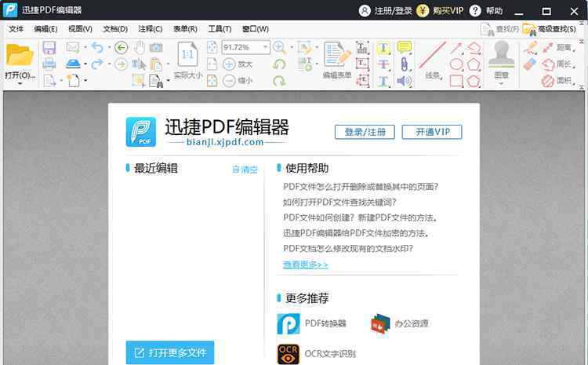
Task: Click 注册/登录 in the title bar
Action: (386, 10)
